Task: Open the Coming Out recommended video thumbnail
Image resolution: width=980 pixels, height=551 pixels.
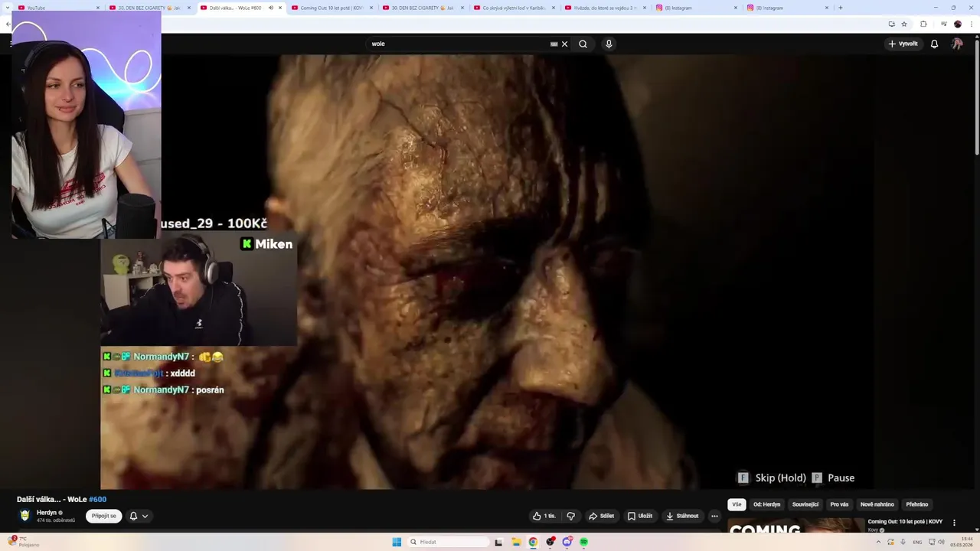Action: pyautogui.click(x=795, y=526)
